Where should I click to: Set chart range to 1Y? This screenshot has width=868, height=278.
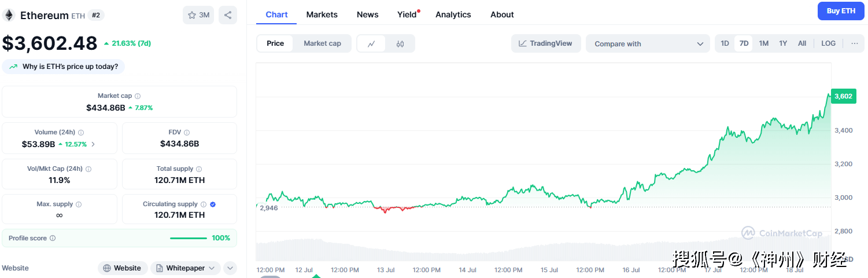pos(783,43)
